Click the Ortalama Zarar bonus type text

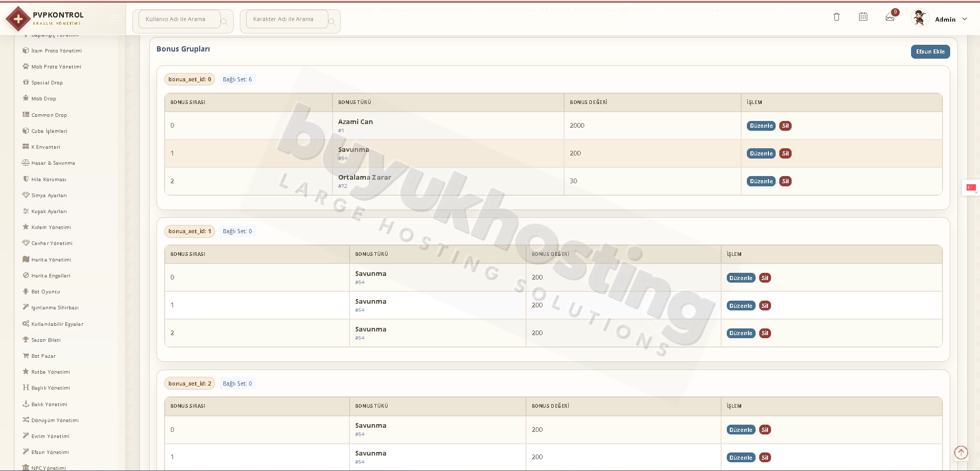pyautogui.click(x=364, y=178)
